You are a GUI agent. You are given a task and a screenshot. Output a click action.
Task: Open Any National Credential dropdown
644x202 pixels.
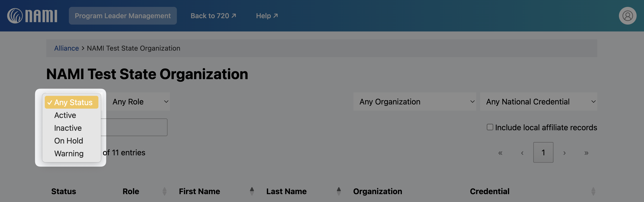(x=538, y=102)
